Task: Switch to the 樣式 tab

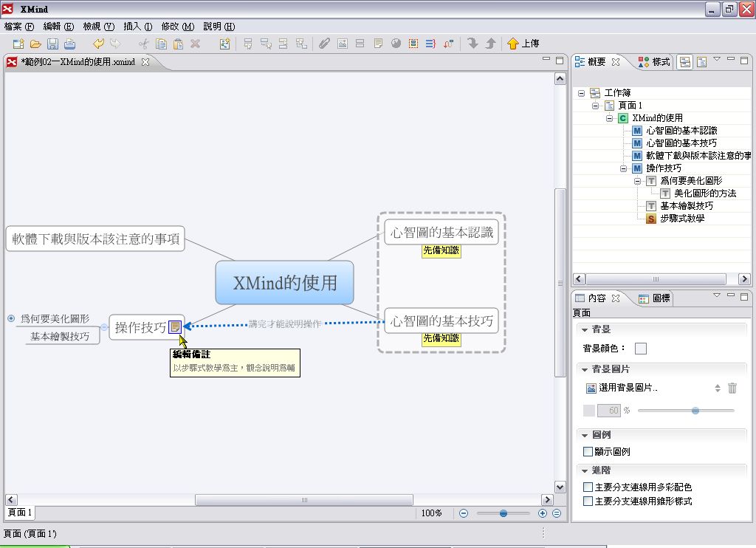Action: 654,62
